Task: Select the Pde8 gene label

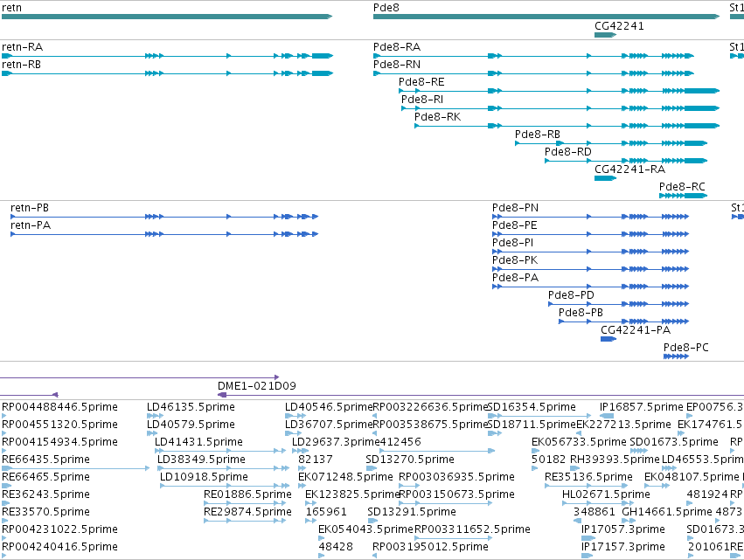Action: point(386,8)
